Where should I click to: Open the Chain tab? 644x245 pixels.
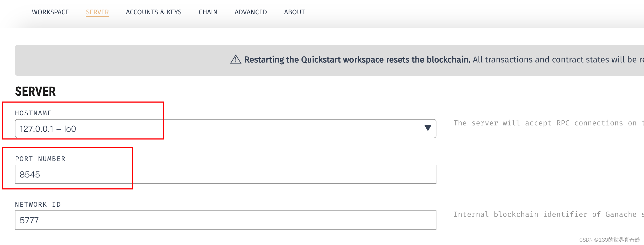click(x=208, y=12)
